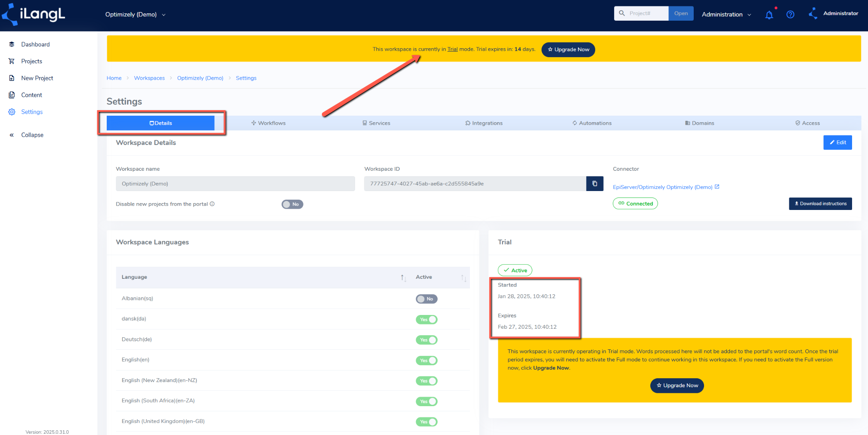
Task: Click the Settings breadcrumb
Action: (x=246, y=78)
